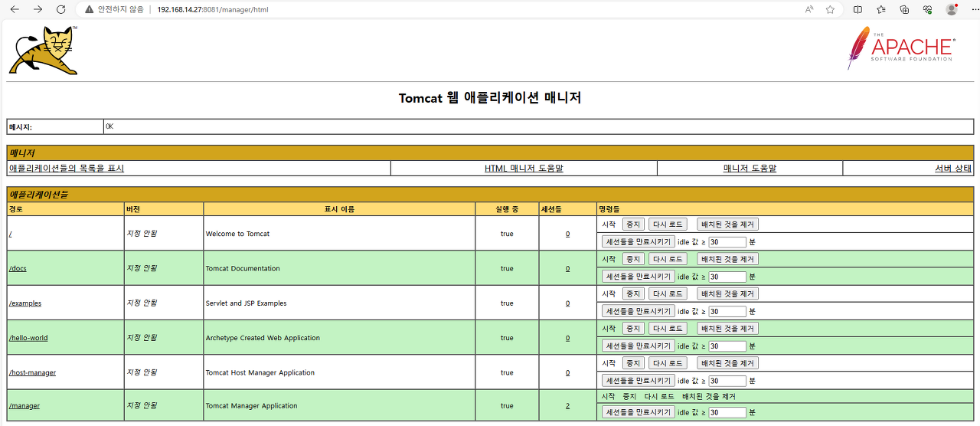Image resolution: width=980 pixels, height=426 pixels.
Task: Reload the Tomcat manager page
Action: 60,10
